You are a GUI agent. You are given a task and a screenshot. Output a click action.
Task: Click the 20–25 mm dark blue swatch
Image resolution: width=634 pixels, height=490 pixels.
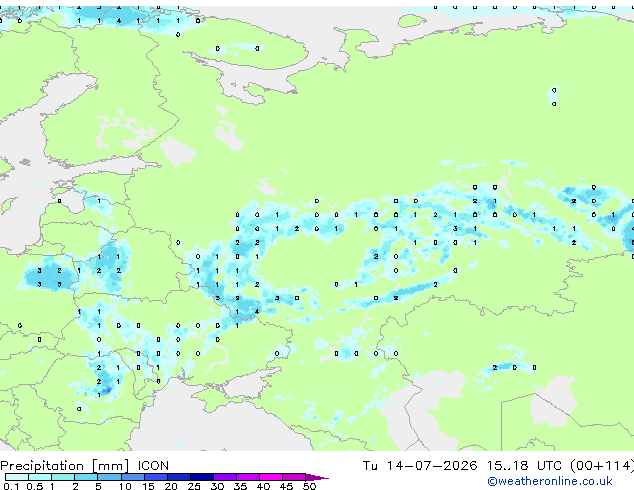pyautogui.click(x=179, y=477)
